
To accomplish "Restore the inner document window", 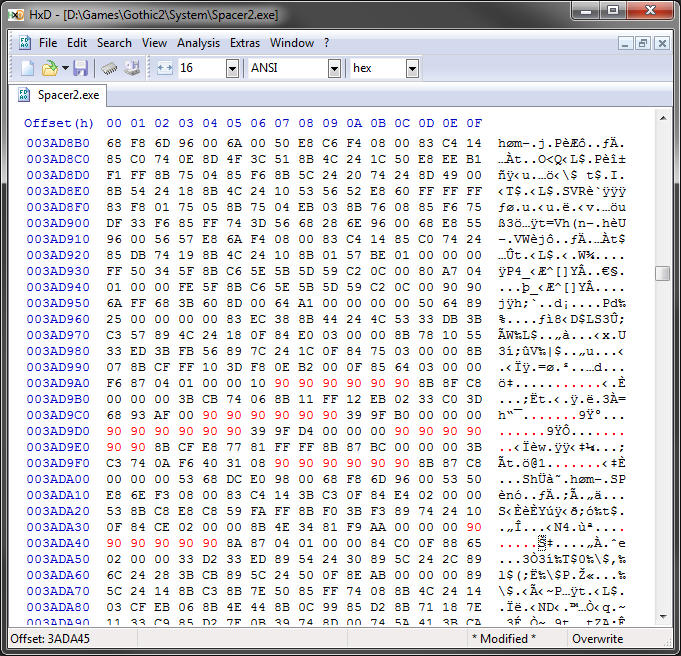I will click(x=643, y=43).
